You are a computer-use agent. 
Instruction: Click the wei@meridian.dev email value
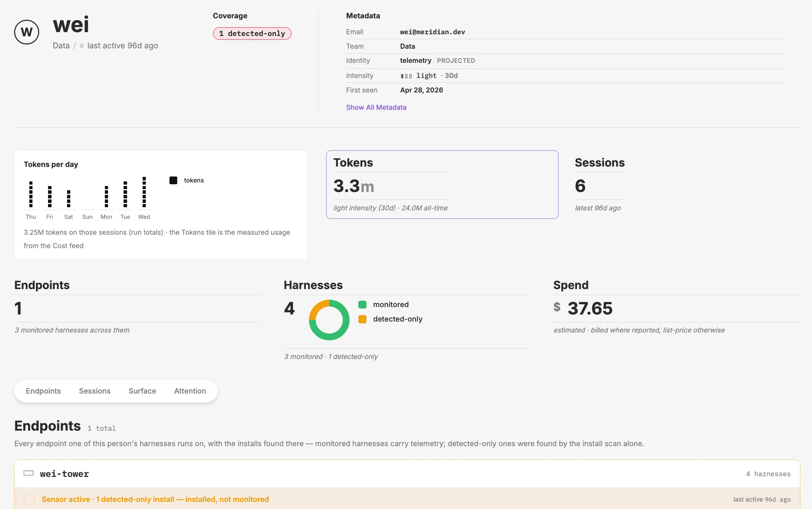432,32
